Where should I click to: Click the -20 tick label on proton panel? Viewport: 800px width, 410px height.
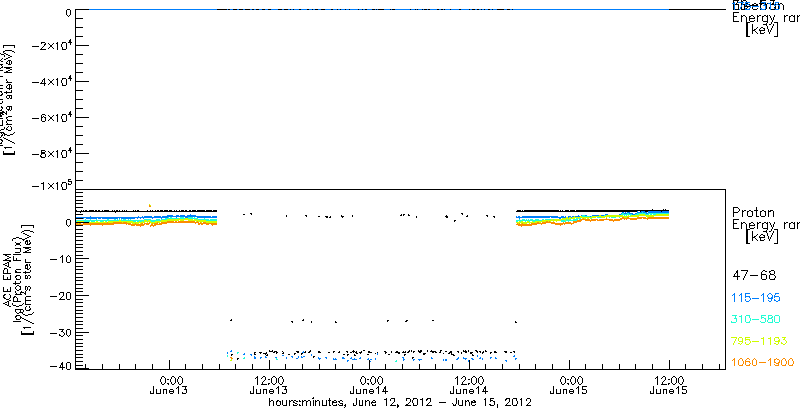[x=60, y=295]
